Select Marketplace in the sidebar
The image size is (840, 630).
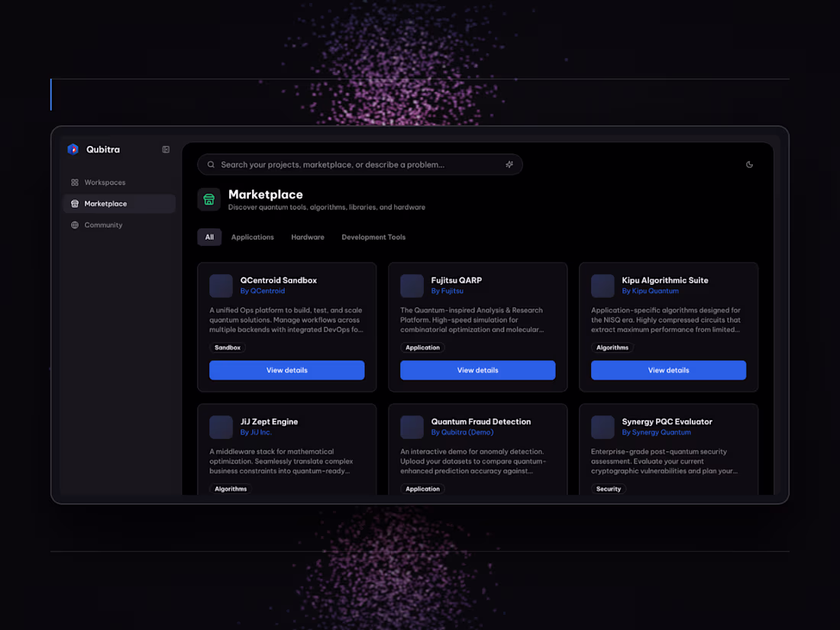coord(119,204)
